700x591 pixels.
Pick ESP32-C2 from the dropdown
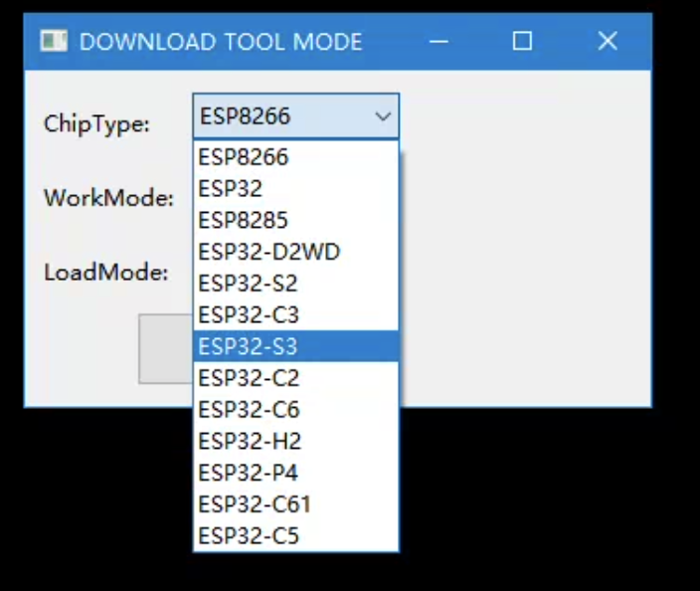click(295, 378)
